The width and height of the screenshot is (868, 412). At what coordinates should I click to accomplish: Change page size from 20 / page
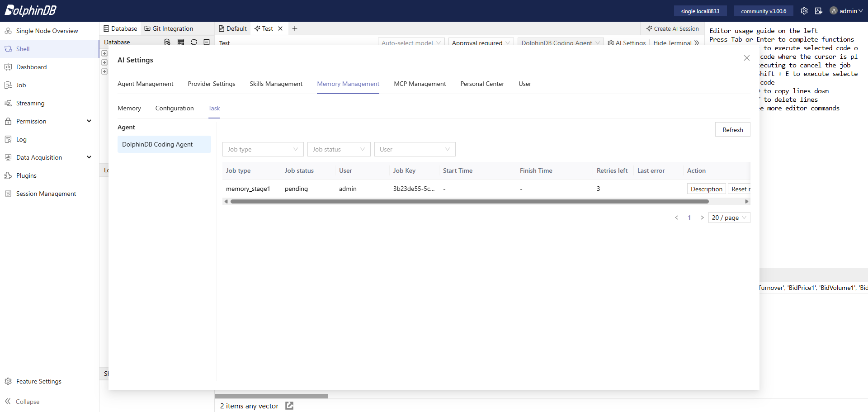729,218
